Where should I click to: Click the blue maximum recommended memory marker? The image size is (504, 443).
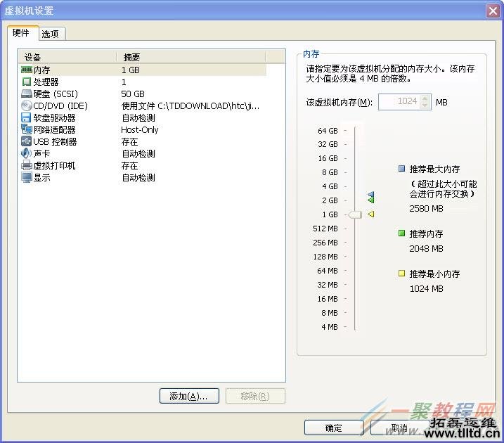click(x=371, y=195)
